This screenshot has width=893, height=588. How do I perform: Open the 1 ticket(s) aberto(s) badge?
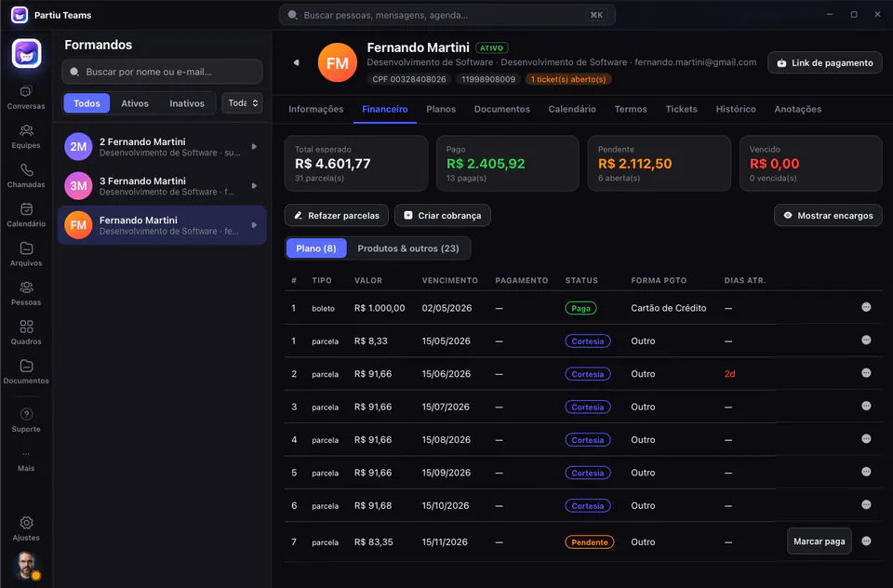pos(567,79)
